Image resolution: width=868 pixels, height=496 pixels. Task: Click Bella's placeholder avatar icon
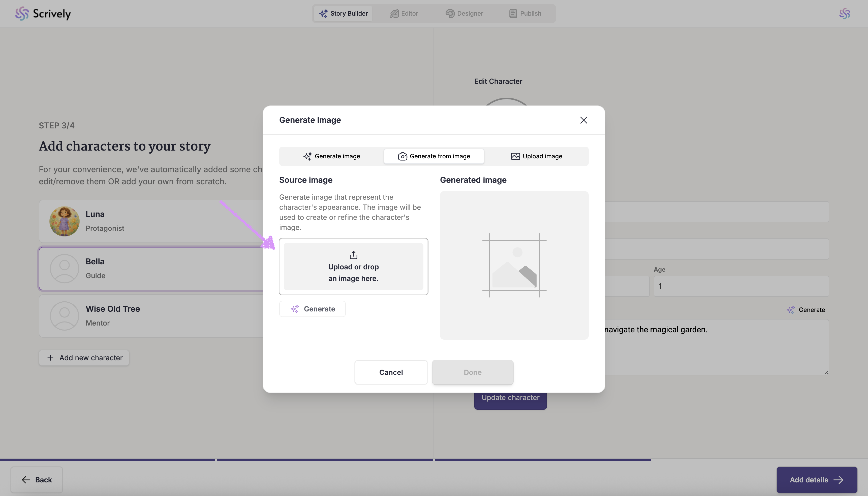pos(65,268)
